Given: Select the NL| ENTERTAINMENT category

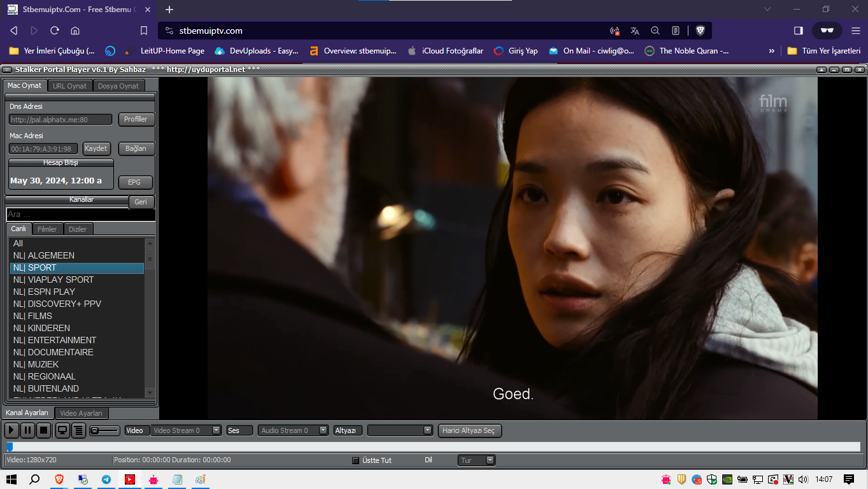Looking at the screenshot, I should 77,340.
